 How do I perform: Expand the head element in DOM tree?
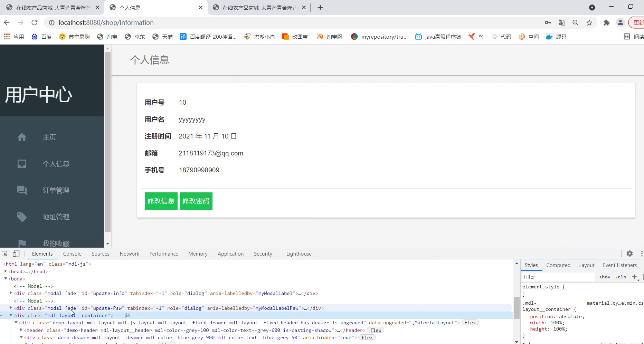pos(6,271)
